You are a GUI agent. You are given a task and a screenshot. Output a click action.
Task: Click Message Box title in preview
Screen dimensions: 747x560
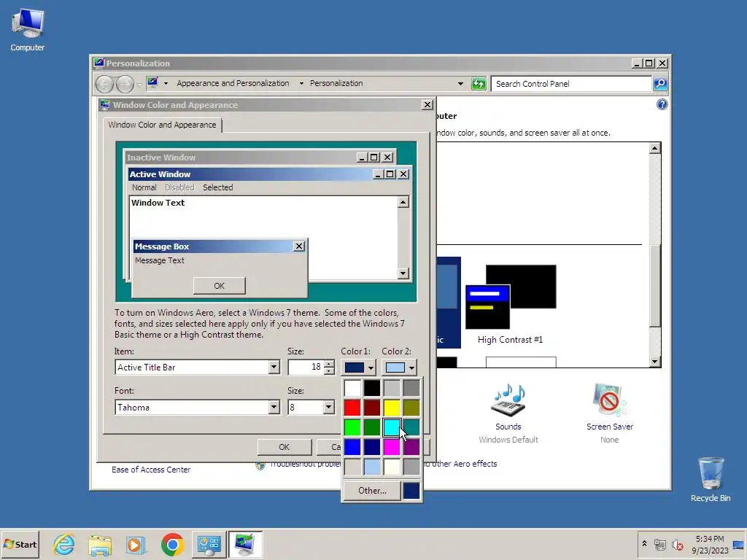tap(162, 246)
